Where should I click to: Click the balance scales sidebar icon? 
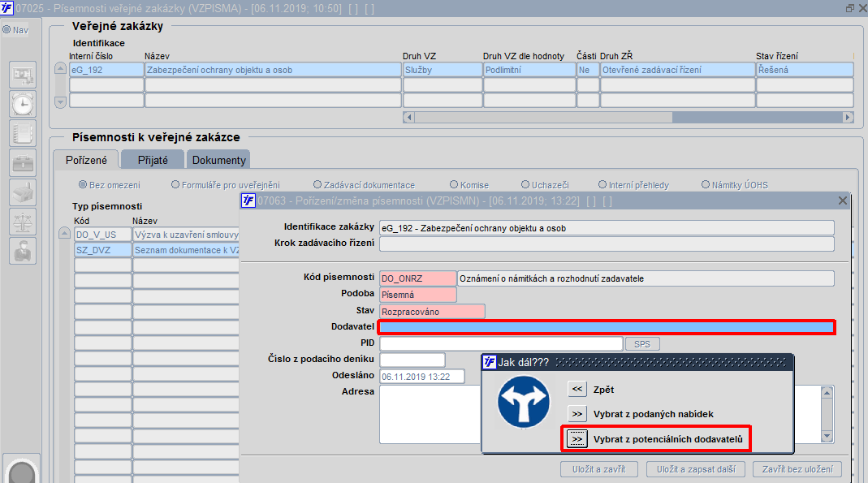tap(23, 222)
